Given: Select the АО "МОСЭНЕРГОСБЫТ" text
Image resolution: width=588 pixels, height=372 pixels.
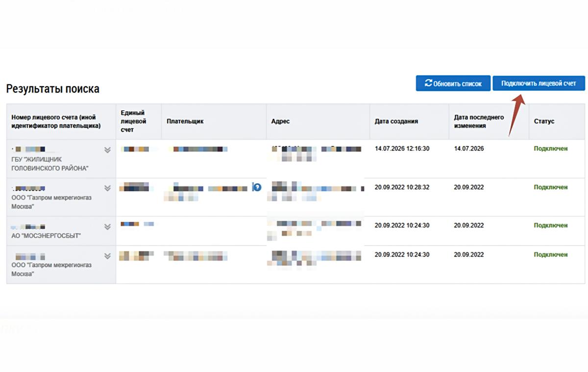Looking at the screenshot, I should [46, 235].
